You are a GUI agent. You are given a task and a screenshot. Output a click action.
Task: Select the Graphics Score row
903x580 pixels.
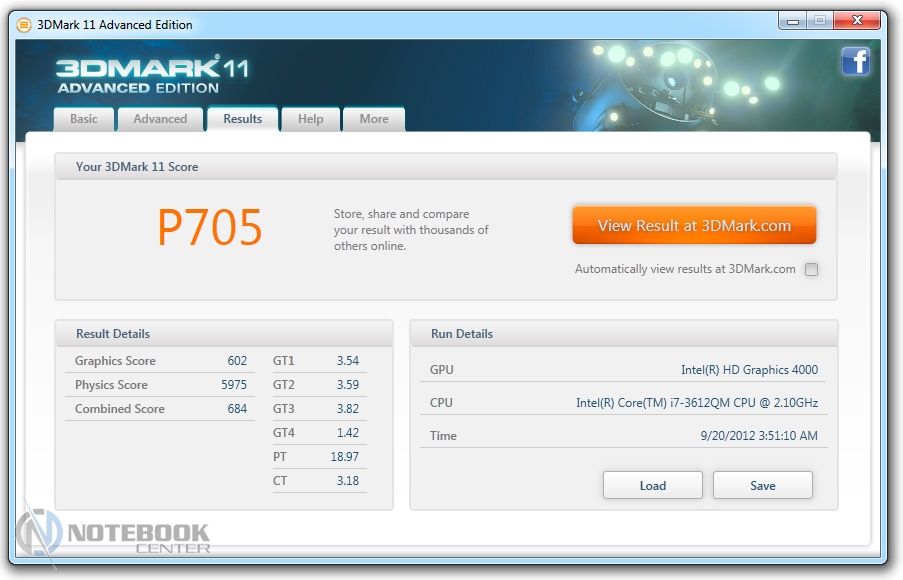click(x=160, y=361)
